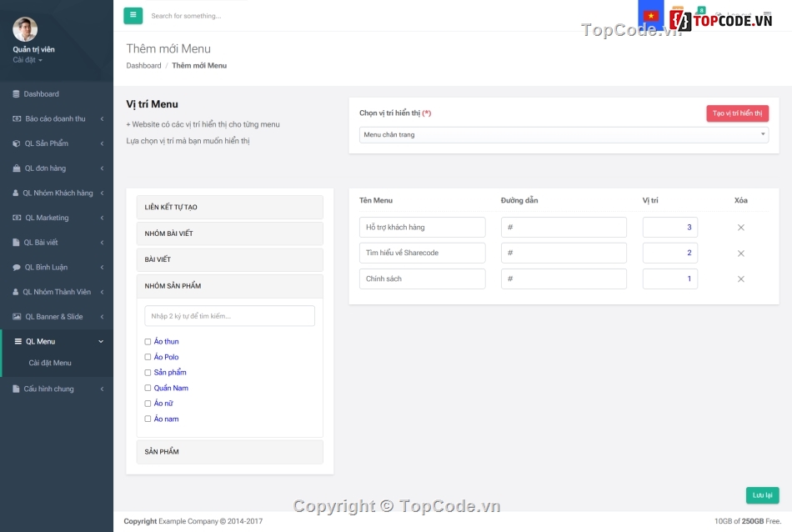
Task: Follow the Dashboard breadcrumb link
Action: point(143,66)
